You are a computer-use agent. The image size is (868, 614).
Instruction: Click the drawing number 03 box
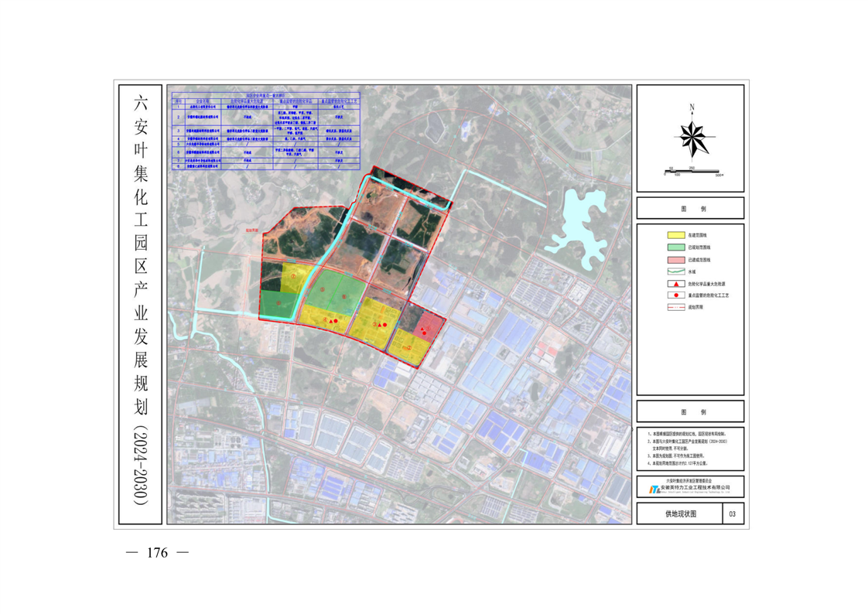point(733,513)
